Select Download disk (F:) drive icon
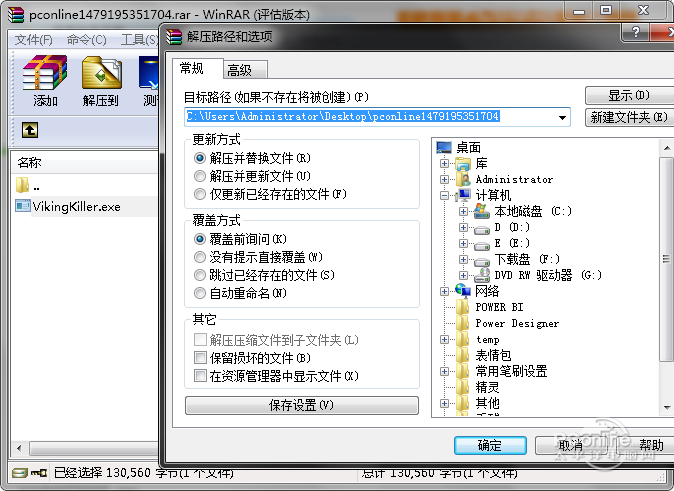Image resolution: width=674 pixels, height=491 pixels. pos(482,261)
